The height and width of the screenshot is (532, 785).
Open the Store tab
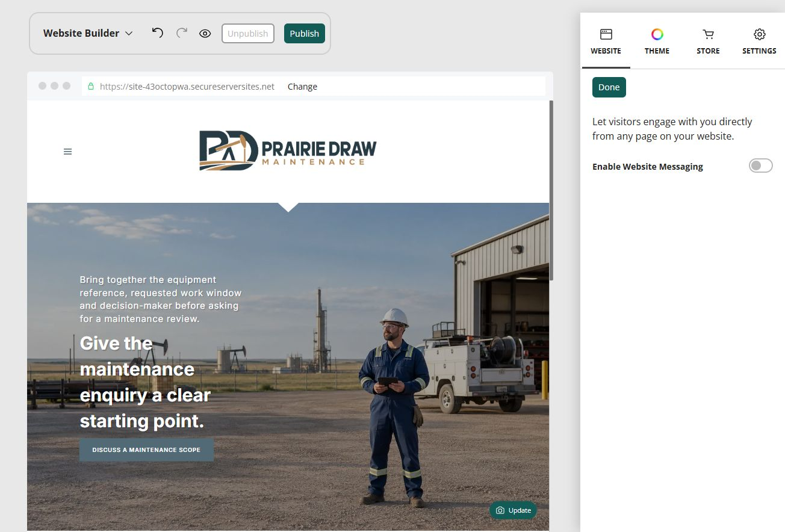(708, 42)
